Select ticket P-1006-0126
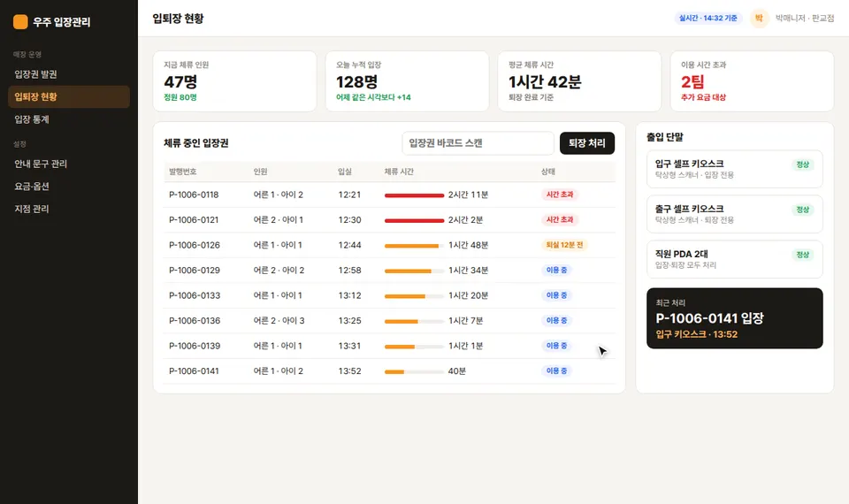 click(389, 245)
